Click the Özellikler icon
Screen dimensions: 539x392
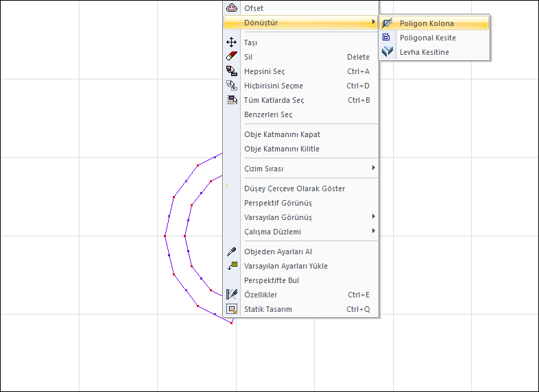(x=232, y=295)
